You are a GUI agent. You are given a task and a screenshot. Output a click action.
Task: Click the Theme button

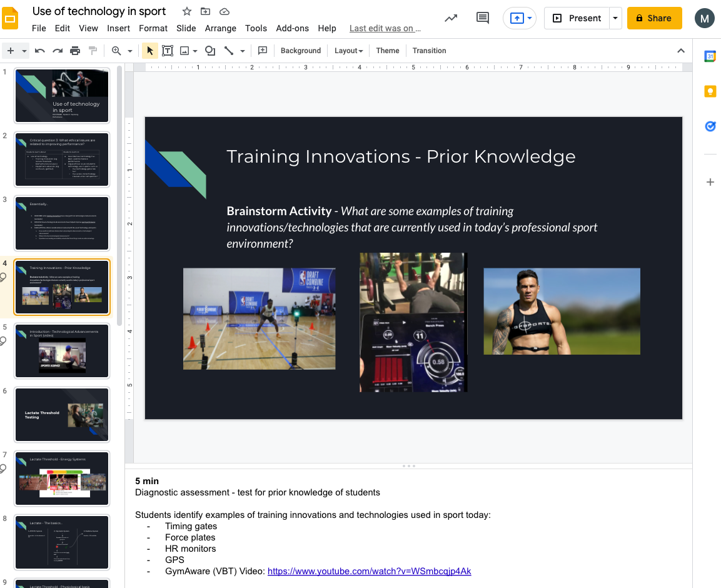388,51
